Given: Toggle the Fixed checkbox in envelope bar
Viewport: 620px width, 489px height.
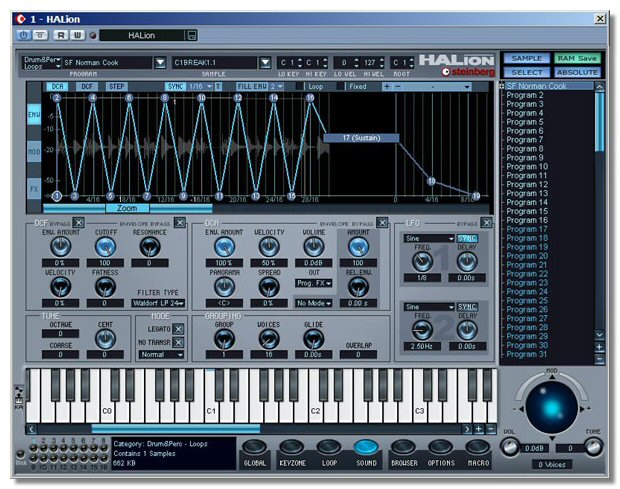Looking at the screenshot, I should coord(340,87).
